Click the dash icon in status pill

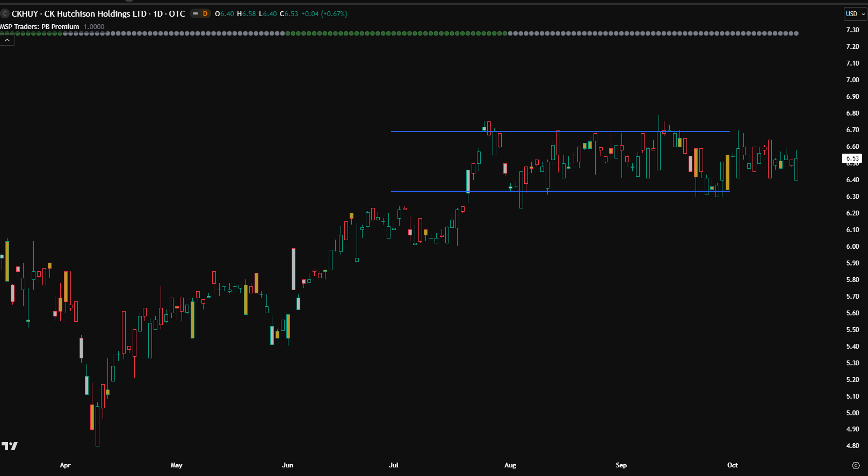(196, 14)
